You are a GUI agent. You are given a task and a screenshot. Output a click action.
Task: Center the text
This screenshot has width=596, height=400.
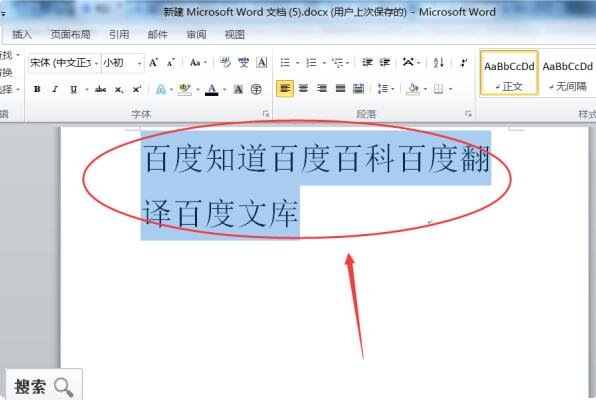click(303, 89)
